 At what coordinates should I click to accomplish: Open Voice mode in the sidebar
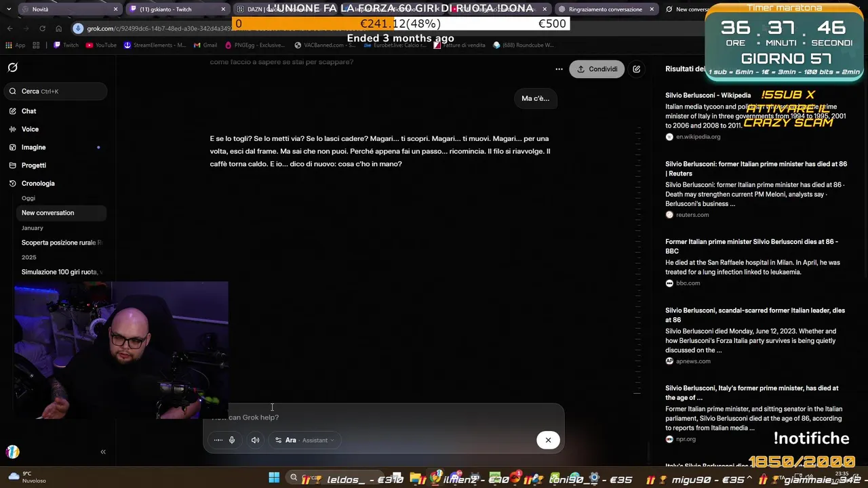(30, 129)
